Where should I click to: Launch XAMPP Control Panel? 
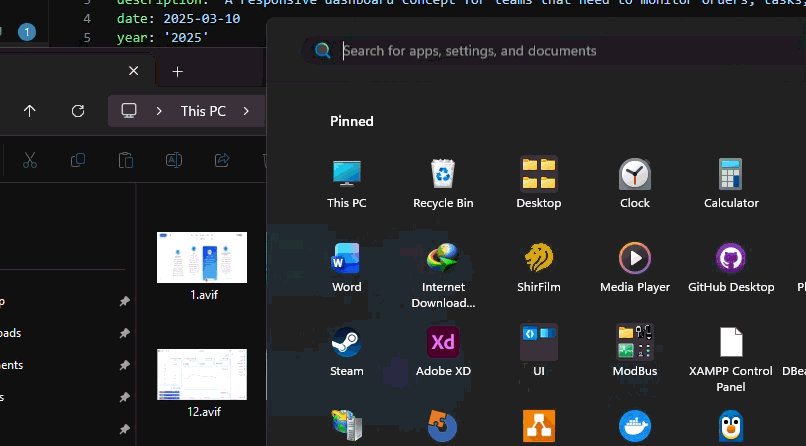(731, 359)
